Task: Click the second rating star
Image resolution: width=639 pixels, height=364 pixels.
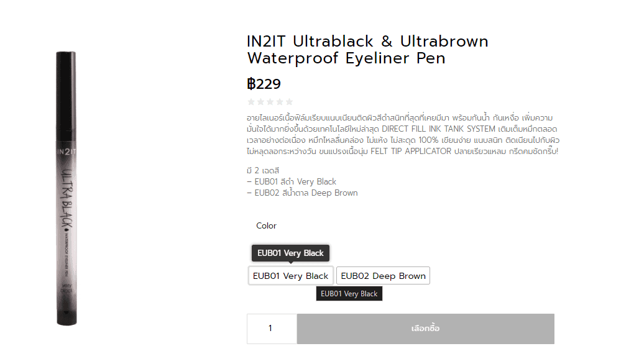Action: click(x=260, y=102)
